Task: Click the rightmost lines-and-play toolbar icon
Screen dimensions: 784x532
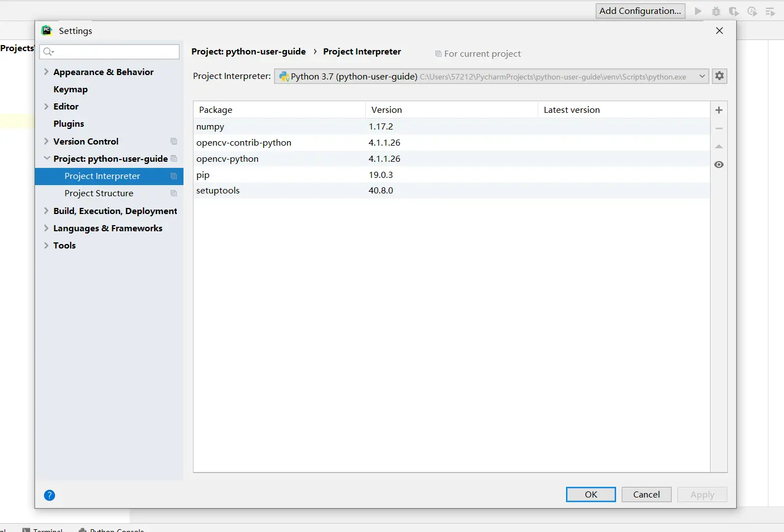Action: click(770, 11)
